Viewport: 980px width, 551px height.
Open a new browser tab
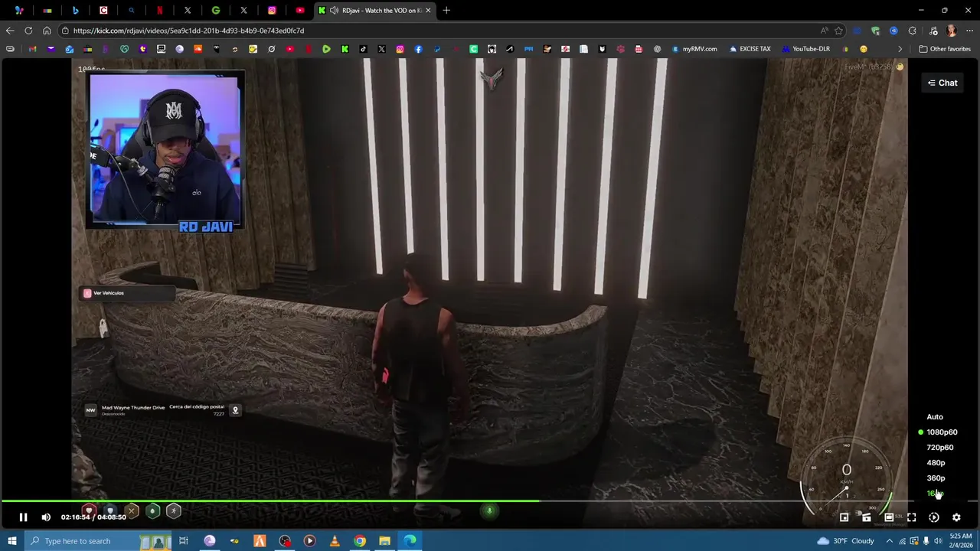point(446,10)
